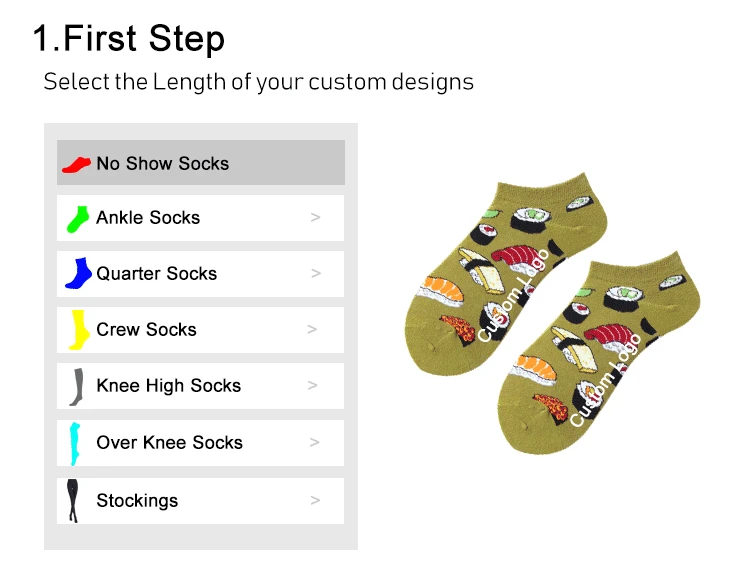Image resolution: width=750 pixels, height=572 pixels.
Task: Click the blue quarter sock icon
Action: click(x=78, y=273)
